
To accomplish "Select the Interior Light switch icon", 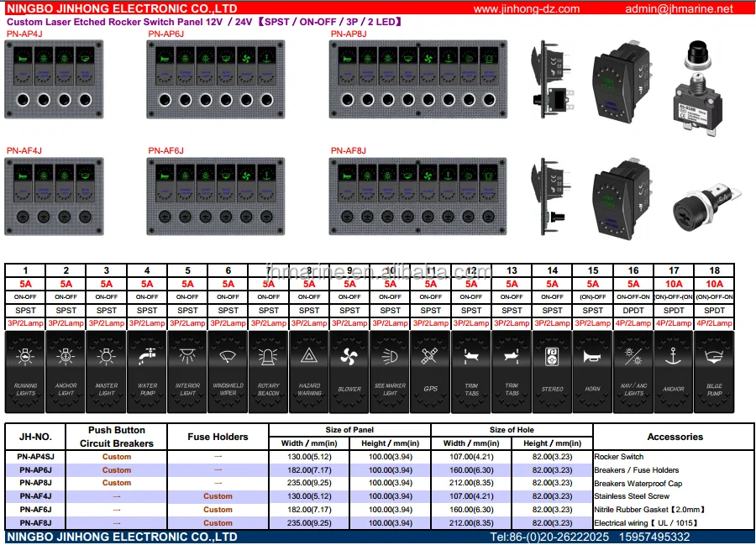I will pos(187,357).
